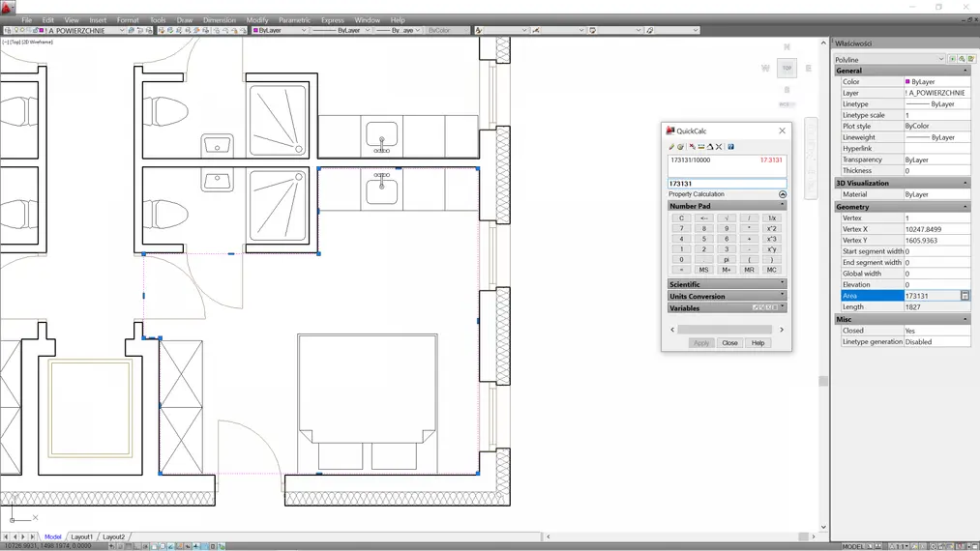Open QuickCalc help icon in toolbar
The width and height of the screenshot is (980, 551).
pyautogui.click(x=730, y=147)
